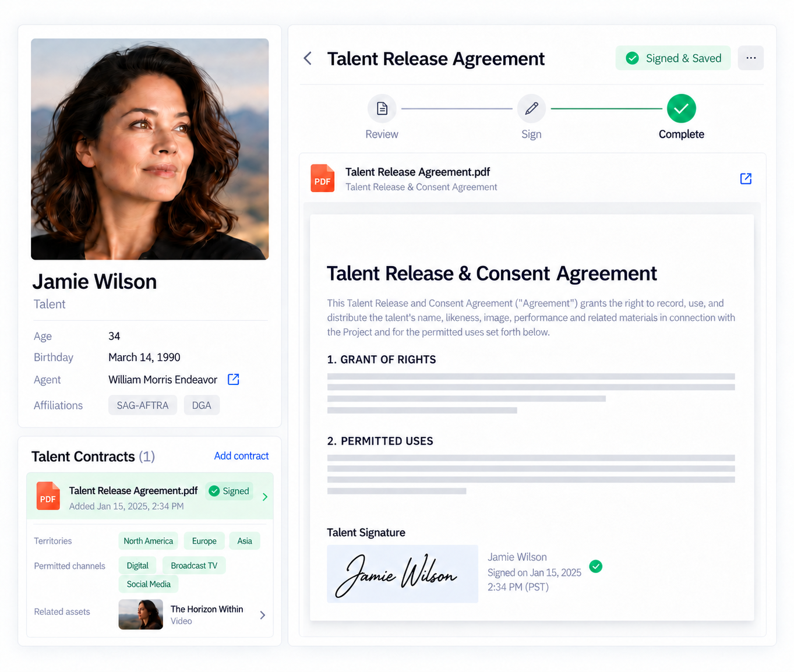Image resolution: width=794 pixels, height=672 pixels.
Task: Click Add contract link
Action: [241, 456]
